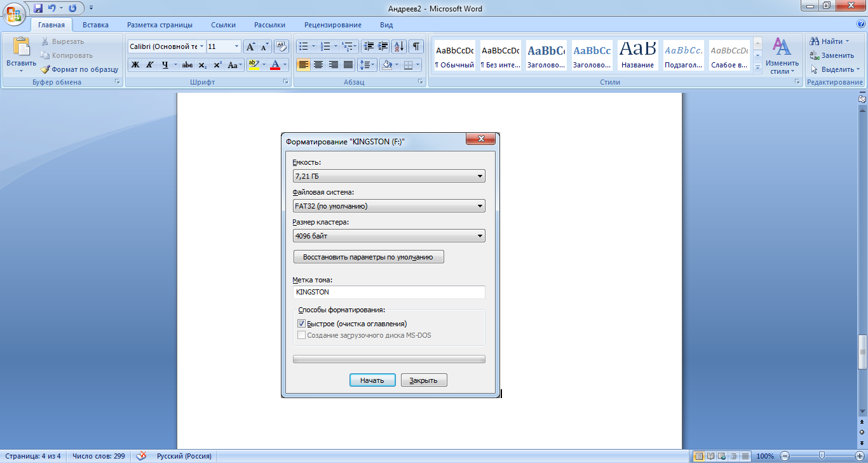Click the bulleted list icon
This screenshot has width=868, height=463.
click(303, 46)
